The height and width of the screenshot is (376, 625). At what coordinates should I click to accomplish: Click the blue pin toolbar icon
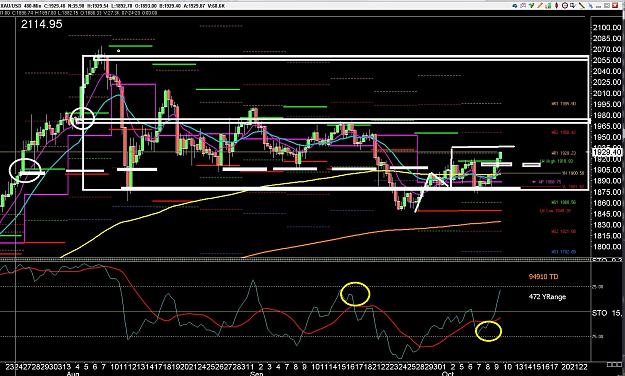point(591,6)
